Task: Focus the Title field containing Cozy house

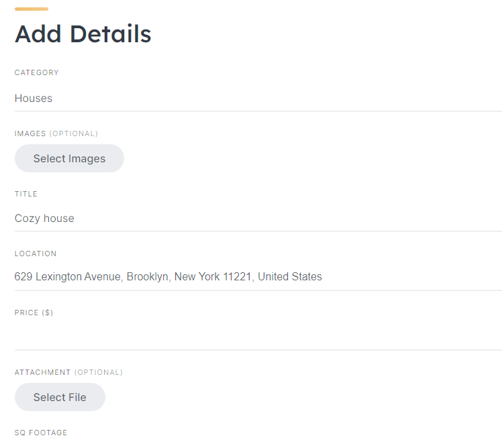Action: coord(258,219)
